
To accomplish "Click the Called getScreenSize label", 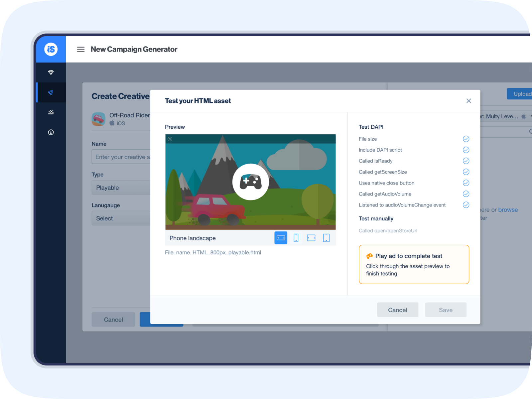I will click(383, 172).
